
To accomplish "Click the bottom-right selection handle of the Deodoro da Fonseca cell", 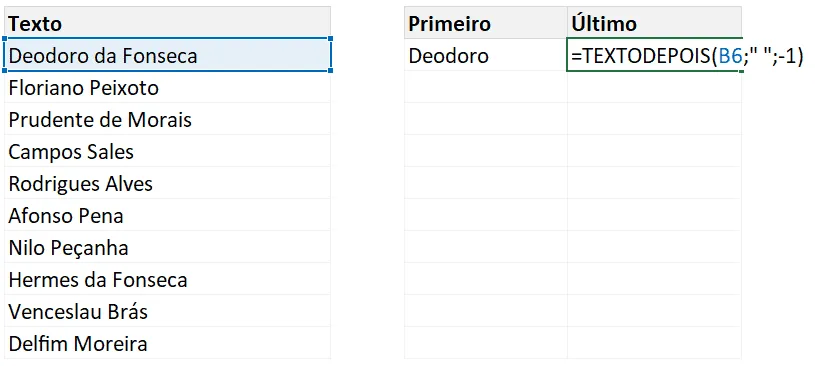I will click(331, 70).
